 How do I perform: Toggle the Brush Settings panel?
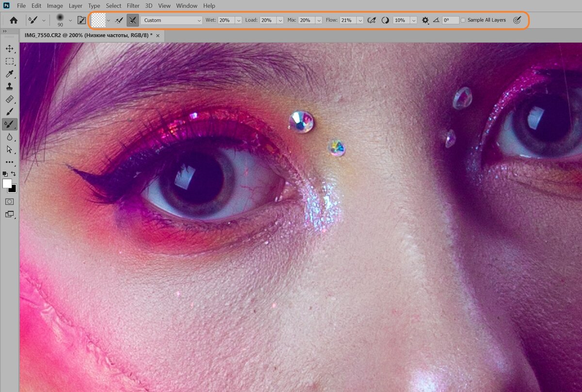(81, 20)
